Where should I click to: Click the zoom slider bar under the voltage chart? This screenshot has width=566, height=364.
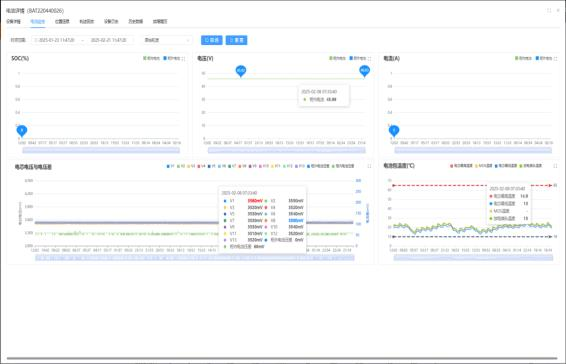(x=287, y=150)
